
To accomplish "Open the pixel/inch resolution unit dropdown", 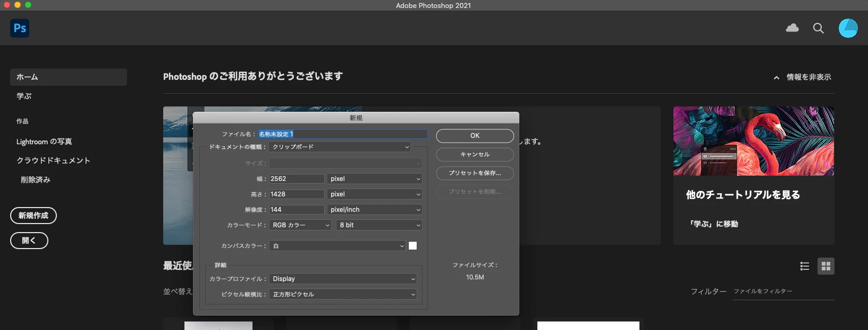I will 375,210.
